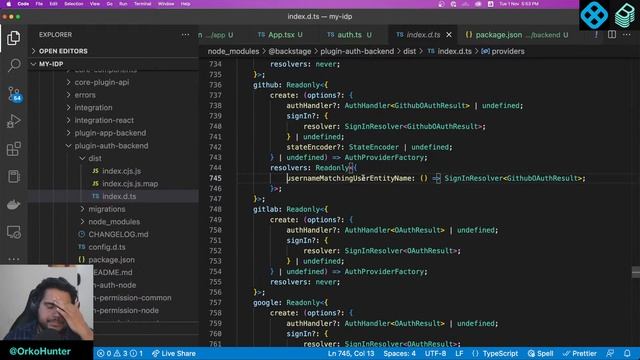Click @backstage in the breadcrumb

tap(290, 51)
